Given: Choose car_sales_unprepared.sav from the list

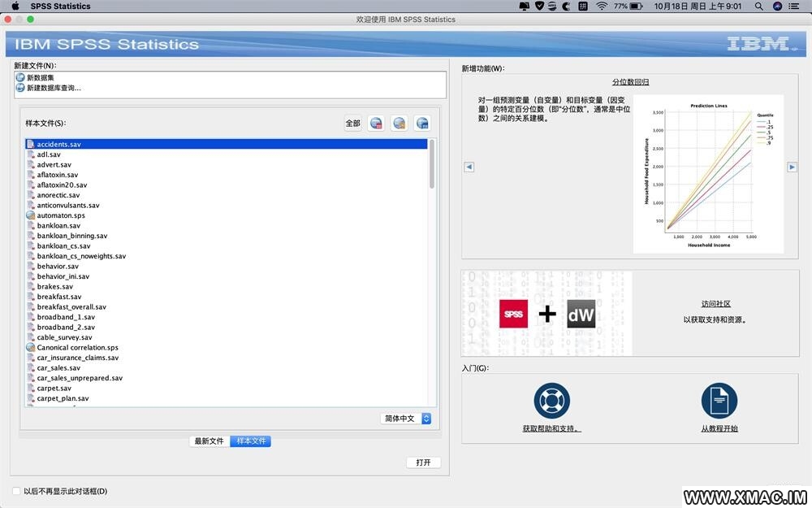Looking at the screenshot, I should click(x=227, y=378).
